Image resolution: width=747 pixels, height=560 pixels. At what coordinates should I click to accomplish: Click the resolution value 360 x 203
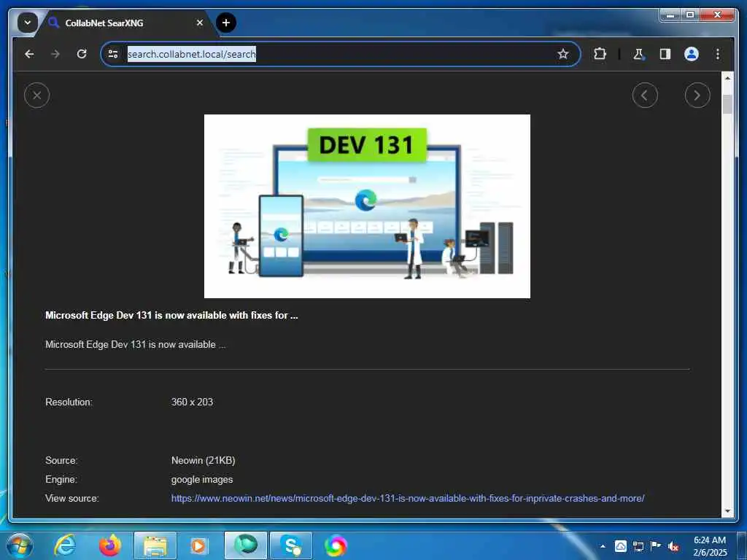point(192,402)
